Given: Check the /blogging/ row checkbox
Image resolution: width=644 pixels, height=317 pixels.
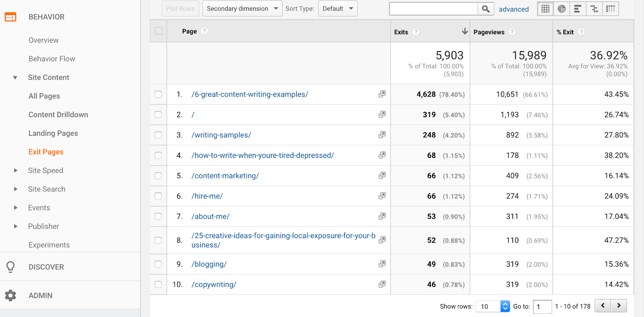Looking at the screenshot, I should pyautogui.click(x=158, y=264).
